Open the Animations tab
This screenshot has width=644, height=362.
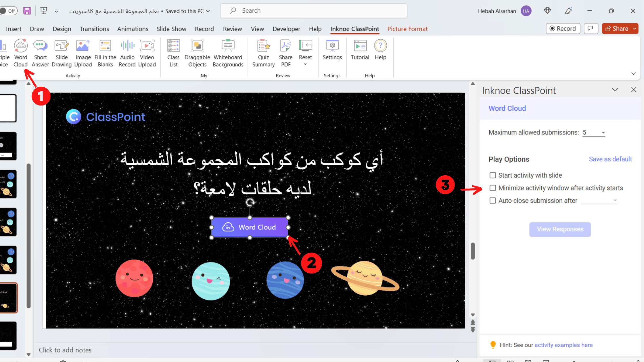[x=133, y=29]
